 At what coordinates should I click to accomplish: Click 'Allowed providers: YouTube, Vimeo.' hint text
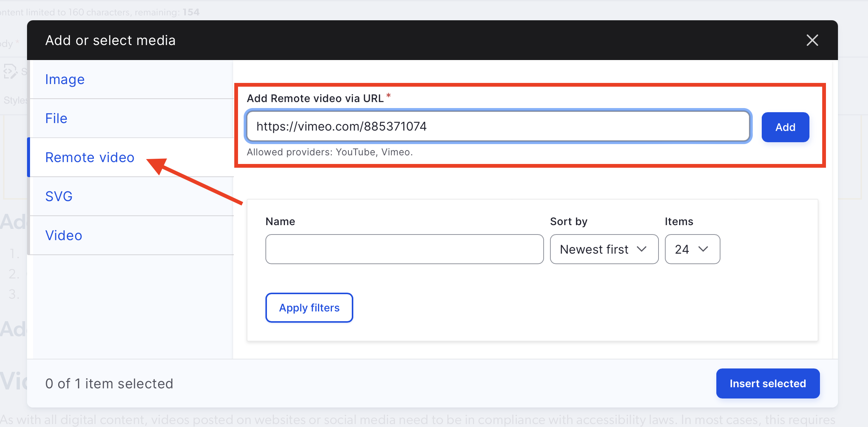[x=330, y=152]
